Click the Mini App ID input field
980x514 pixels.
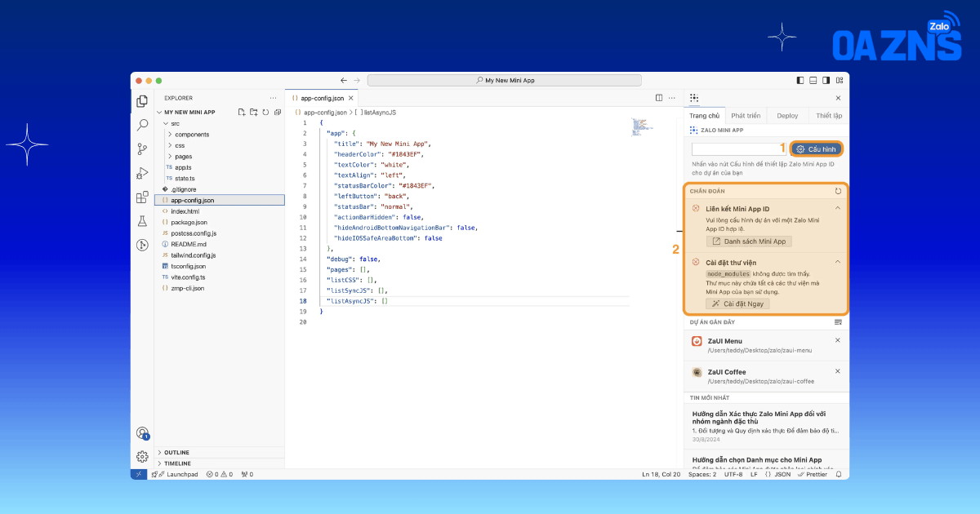[738, 149]
